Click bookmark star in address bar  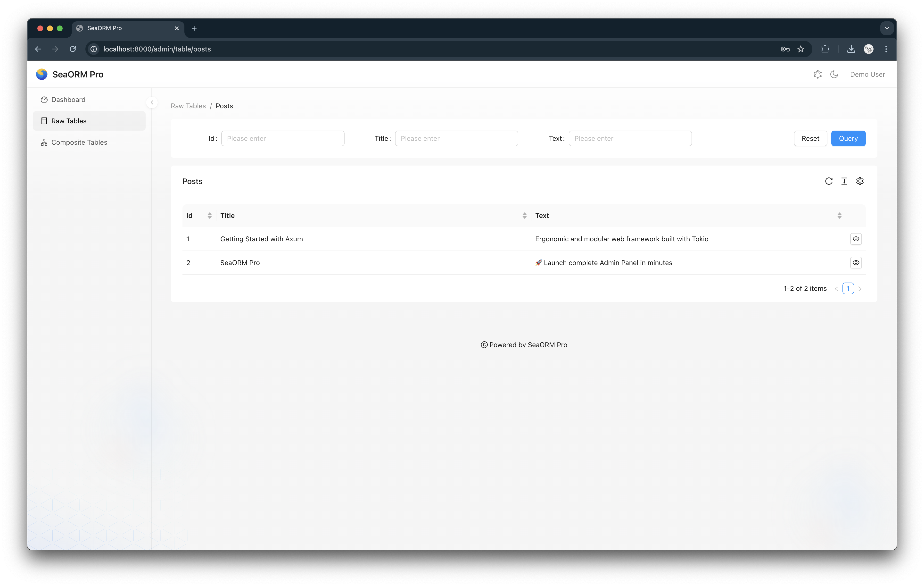click(800, 49)
